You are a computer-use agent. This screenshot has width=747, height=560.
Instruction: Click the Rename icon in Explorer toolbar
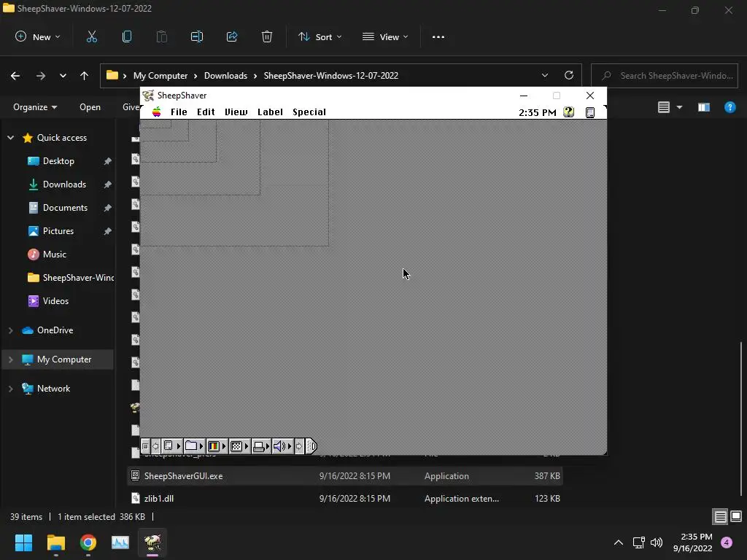point(197,36)
